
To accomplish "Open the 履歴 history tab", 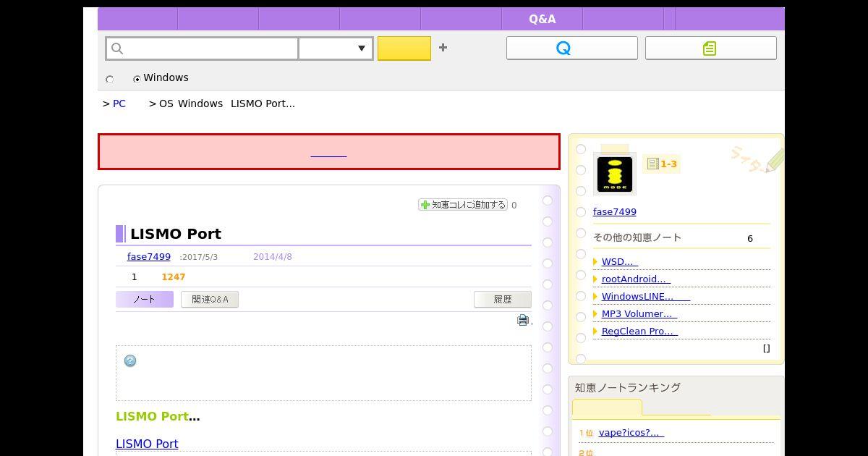I will (x=503, y=300).
